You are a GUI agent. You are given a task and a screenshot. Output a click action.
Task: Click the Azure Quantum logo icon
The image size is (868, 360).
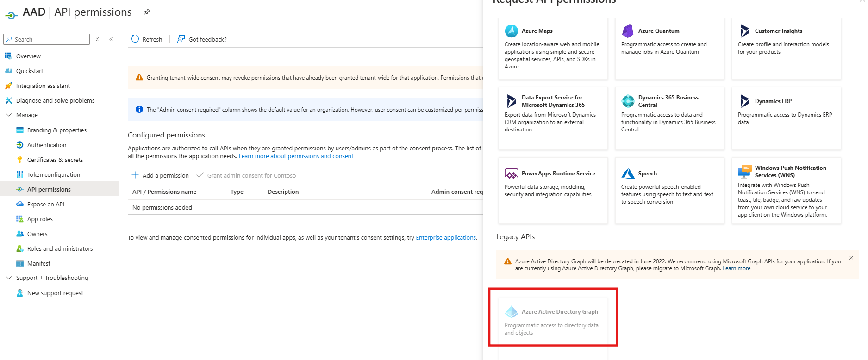click(x=628, y=31)
